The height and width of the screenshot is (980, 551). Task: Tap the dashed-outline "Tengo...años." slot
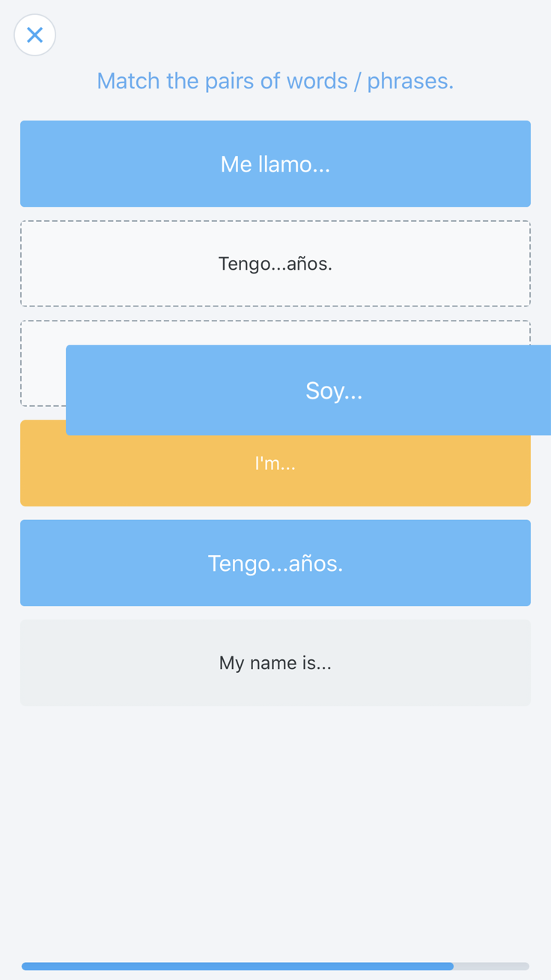point(275,264)
